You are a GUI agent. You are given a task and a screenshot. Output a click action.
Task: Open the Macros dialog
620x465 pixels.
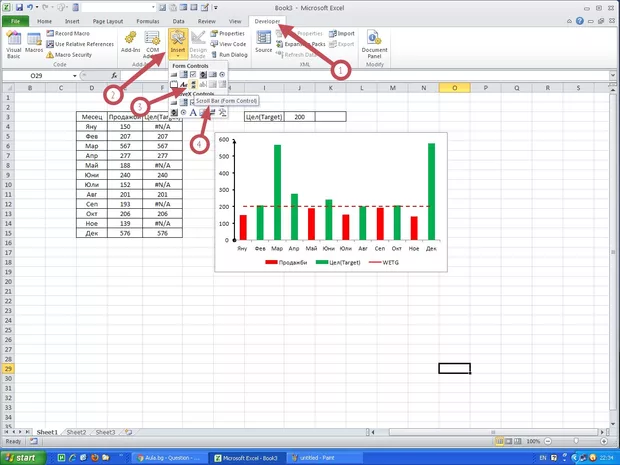click(x=34, y=43)
